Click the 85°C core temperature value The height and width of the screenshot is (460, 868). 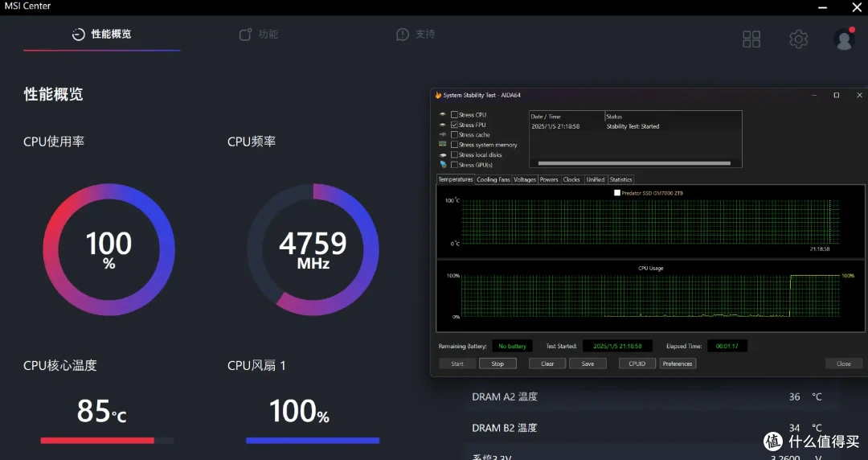tap(101, 411)
